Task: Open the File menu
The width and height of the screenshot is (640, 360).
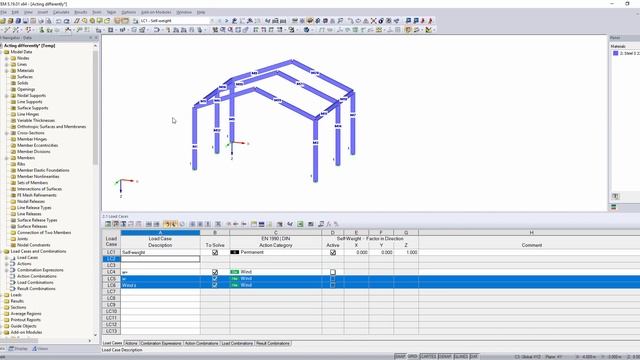Action: click(x=3, y=12)
